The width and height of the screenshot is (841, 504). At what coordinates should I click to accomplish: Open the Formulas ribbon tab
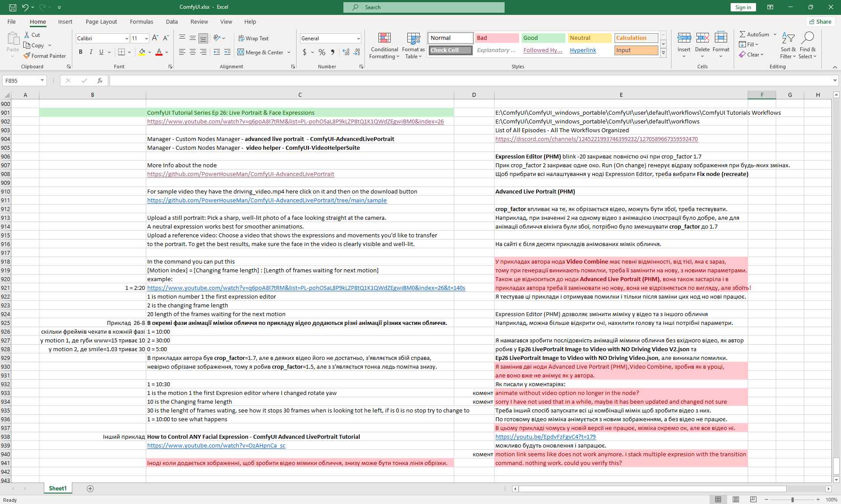tap(141, 21)
